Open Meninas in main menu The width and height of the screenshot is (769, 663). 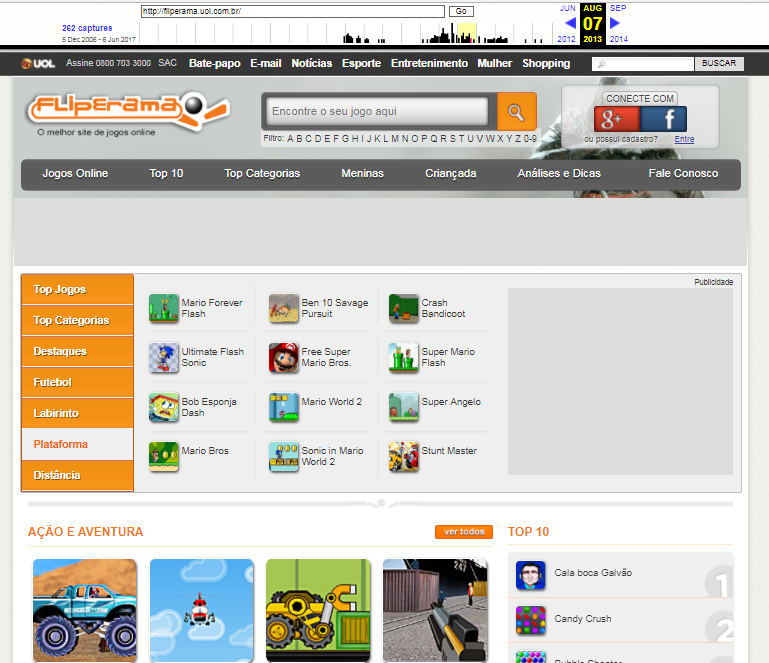[362, 174]
